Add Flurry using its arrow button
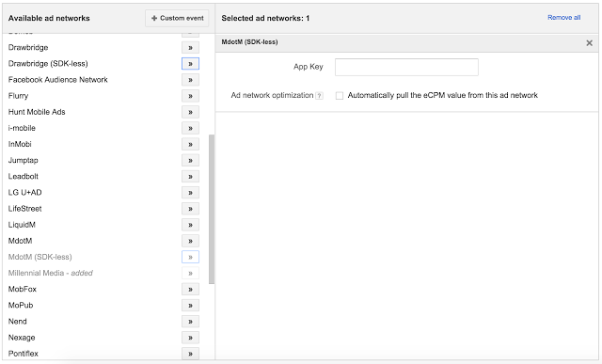Image resolution: width=602 pixels, height=364 pixels. (x=190, y=96)
